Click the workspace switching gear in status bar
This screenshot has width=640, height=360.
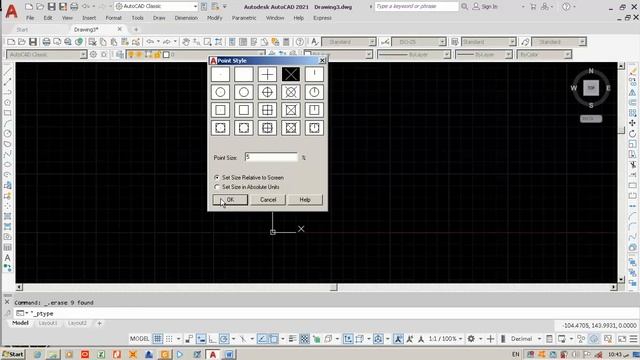click(471, 339)
